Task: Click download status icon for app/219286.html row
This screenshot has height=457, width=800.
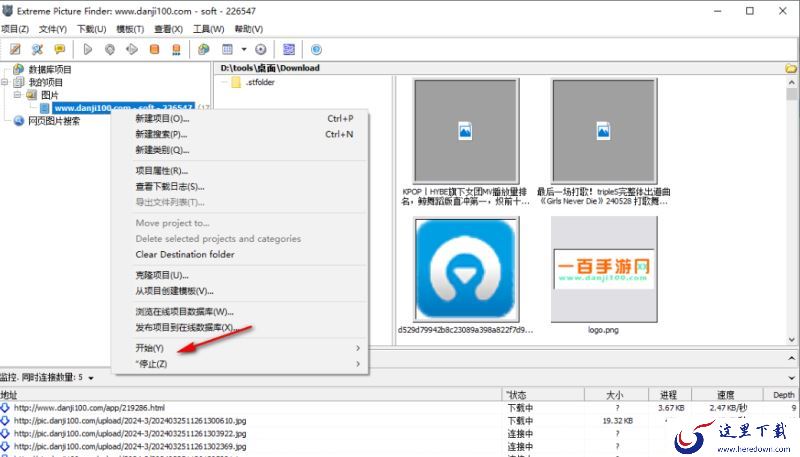Action: [x=5, y=408]
